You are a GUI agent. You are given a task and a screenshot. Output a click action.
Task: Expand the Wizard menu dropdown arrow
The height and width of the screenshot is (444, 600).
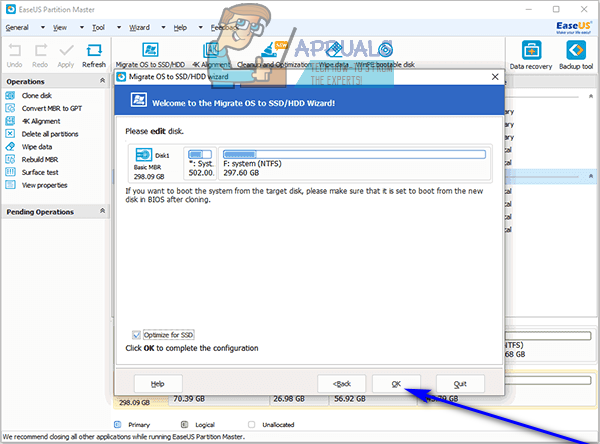[x=163, y=28]
